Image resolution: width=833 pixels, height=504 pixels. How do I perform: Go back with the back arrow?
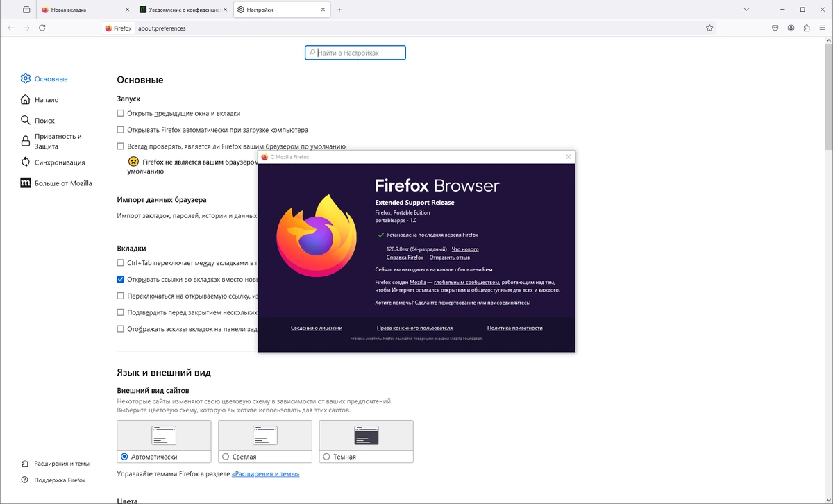(x=10, y=28)
